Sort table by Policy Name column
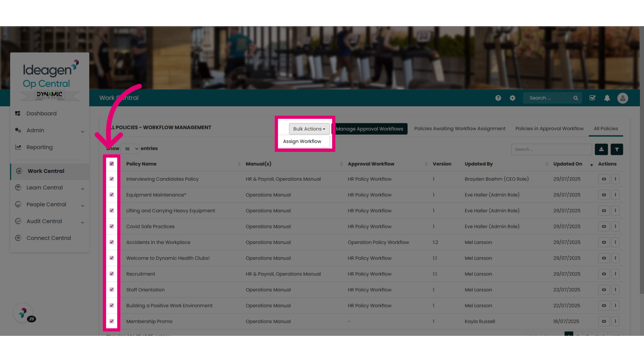644x362 pixels. pyautogui.click(x=141, y=164)
